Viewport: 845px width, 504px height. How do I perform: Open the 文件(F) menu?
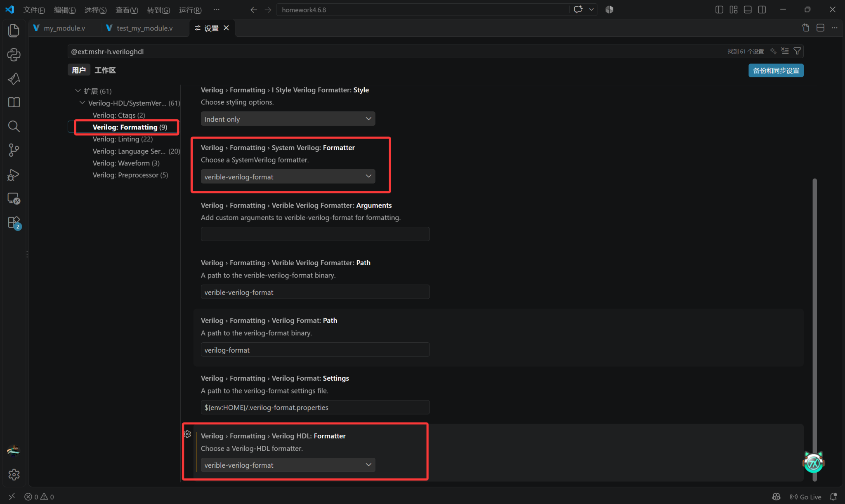point(34,10)
